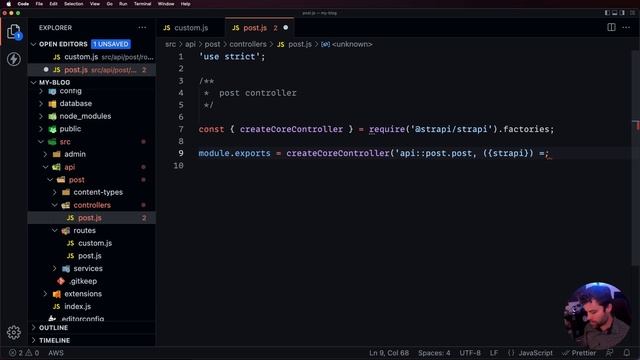Viewport: 640px width, 360px height.
Task: Toggle secondary sidebar layout icon in title bar
Action: click(622, 13)
